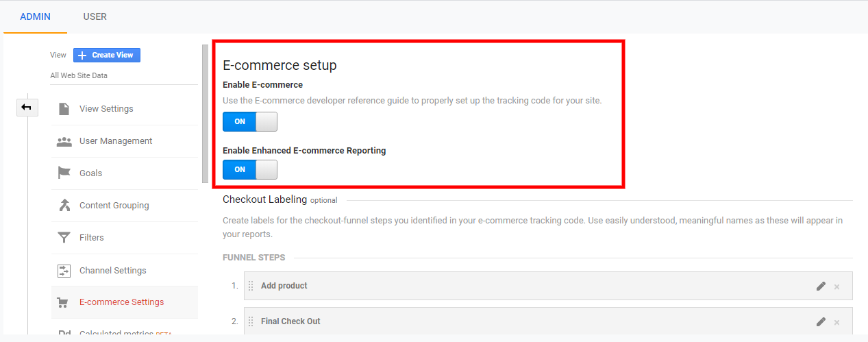Viewport: 868px width, 342px height.
Task: Edit the Add product funnel step
Action: tap(821, 286)
